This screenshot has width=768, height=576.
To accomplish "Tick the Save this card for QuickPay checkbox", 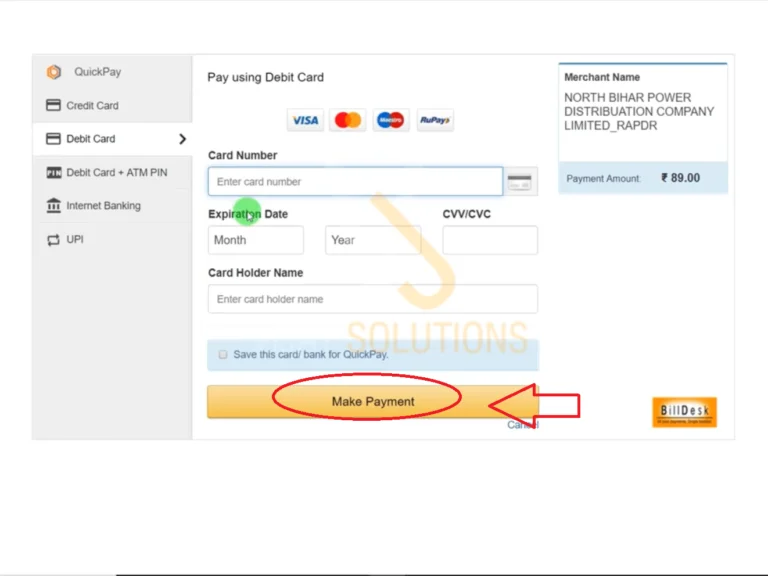I will (x=223, y=355).
